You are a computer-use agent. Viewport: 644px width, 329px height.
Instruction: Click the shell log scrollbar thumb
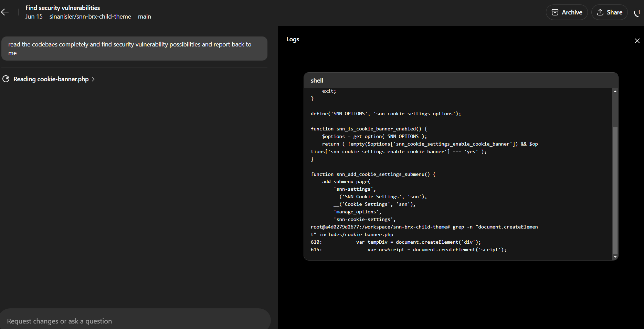pyautogui.click(x=615, y=190)
